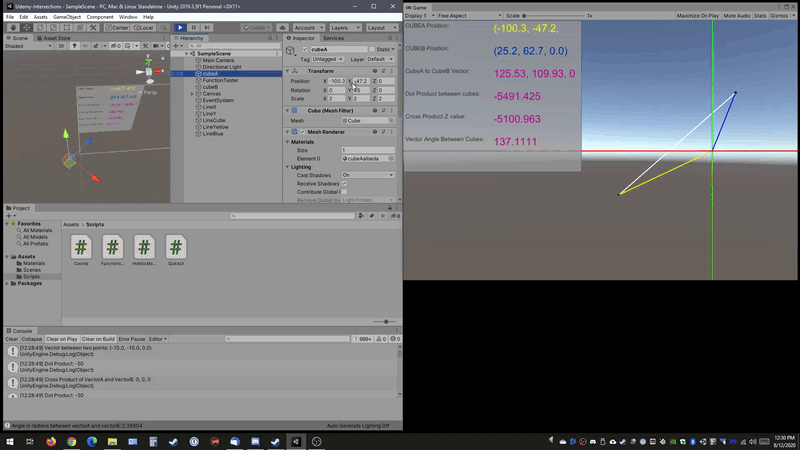Toggle cubeA active checkbox in Inspector

point(305,49)
